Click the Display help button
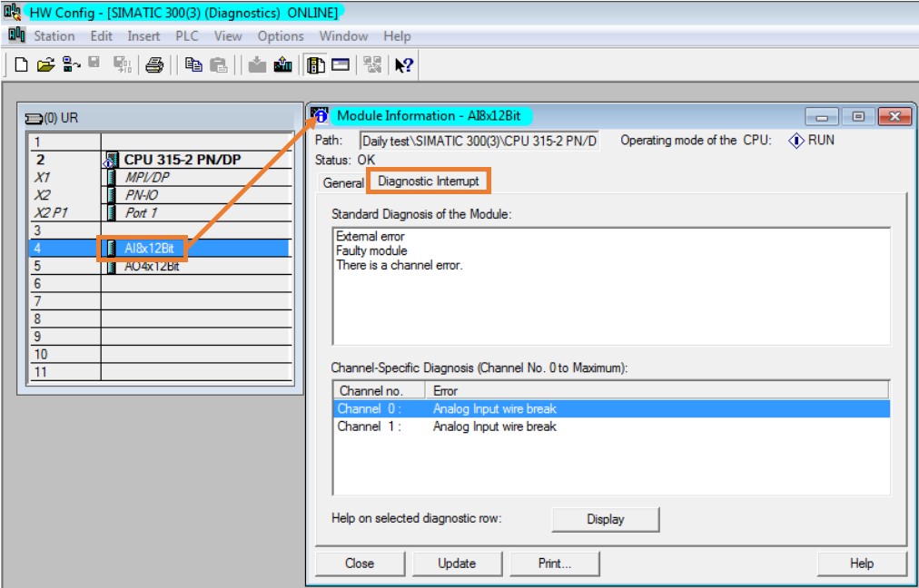 coord(606,519)
